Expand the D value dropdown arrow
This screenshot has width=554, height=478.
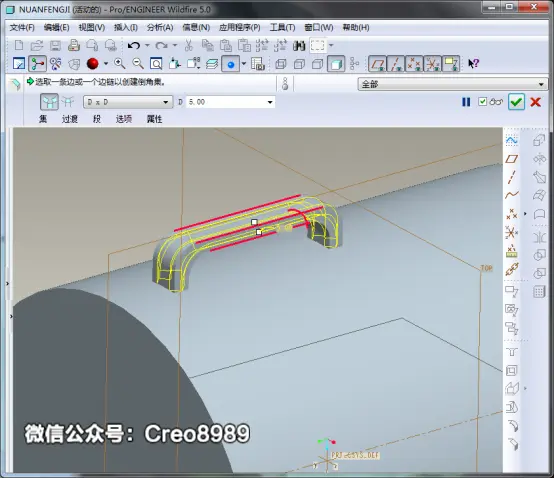click(x=270, y=102)
